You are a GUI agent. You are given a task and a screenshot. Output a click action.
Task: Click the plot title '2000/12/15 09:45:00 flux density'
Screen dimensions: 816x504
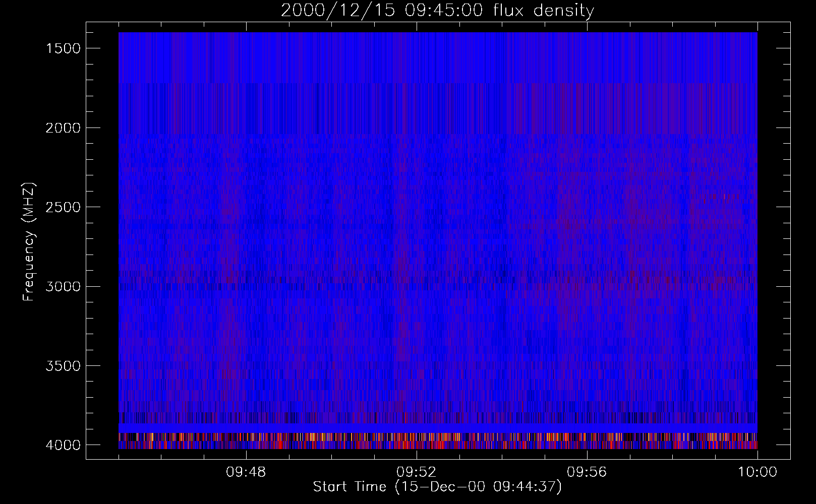click(437, 11)
